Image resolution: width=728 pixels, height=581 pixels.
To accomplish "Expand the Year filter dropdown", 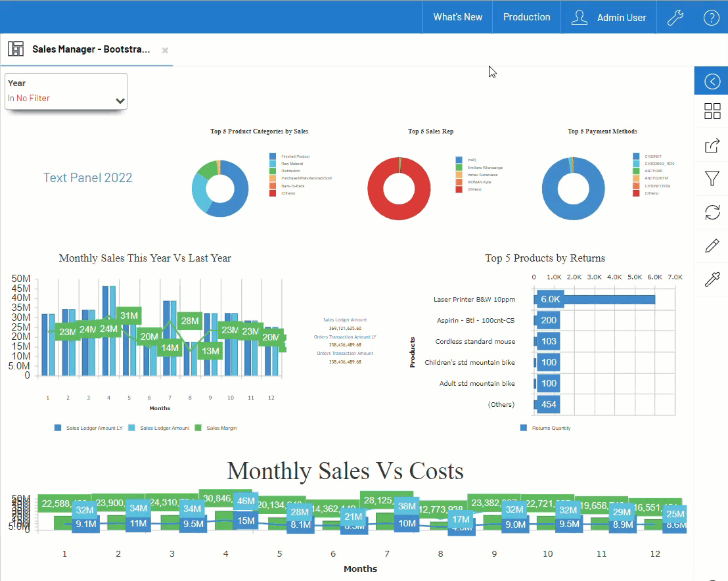I will pyautogui.click(x=120, y=101).
